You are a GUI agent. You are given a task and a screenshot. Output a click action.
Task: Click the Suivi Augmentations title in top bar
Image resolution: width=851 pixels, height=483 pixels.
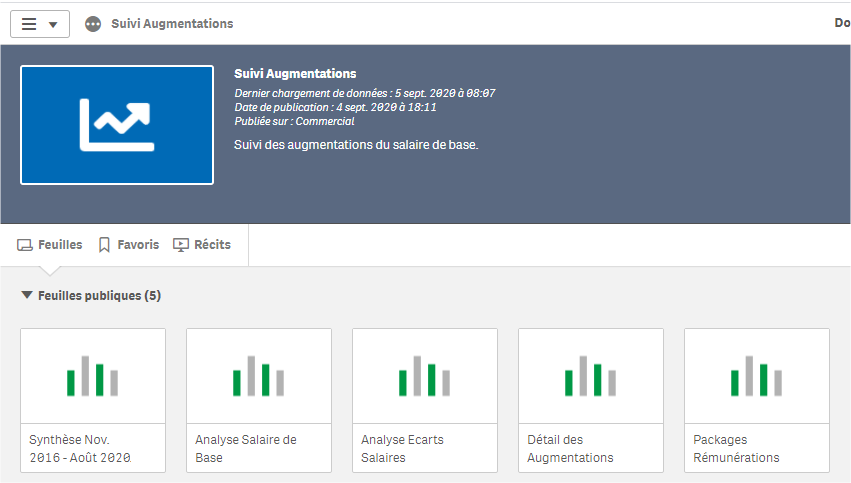coord(172,24)
